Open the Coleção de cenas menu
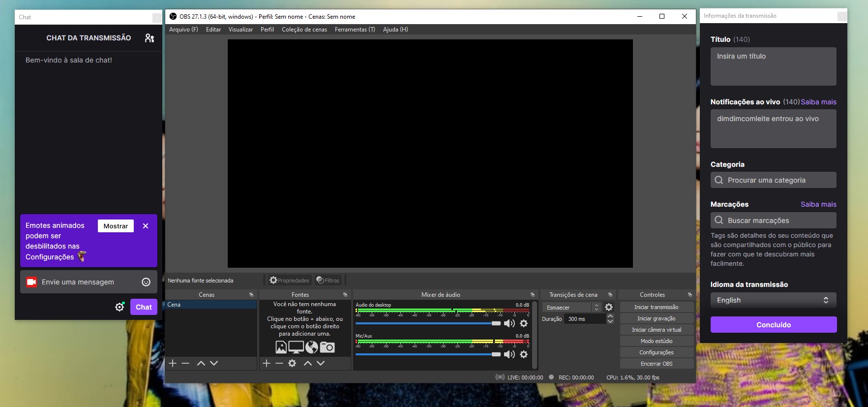Screen dimensions: 868x407 (304, 30)
